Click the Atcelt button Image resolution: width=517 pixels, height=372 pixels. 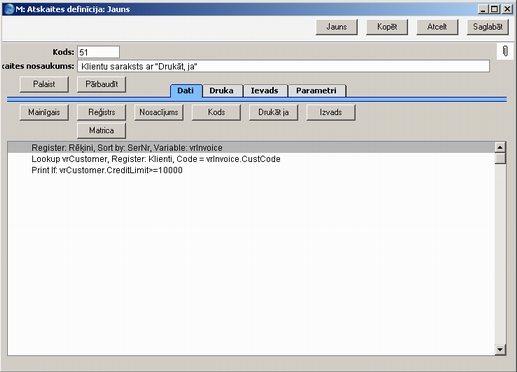tap(437, 27)
